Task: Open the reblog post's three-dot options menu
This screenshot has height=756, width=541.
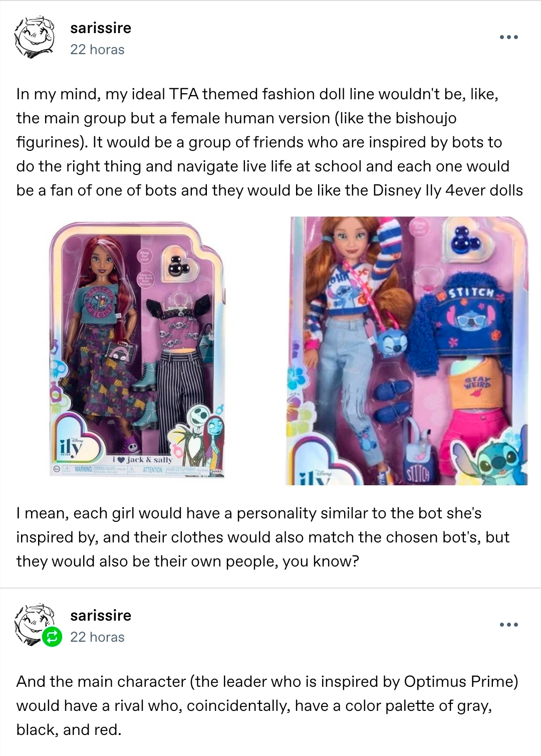Action: point(508,625)
